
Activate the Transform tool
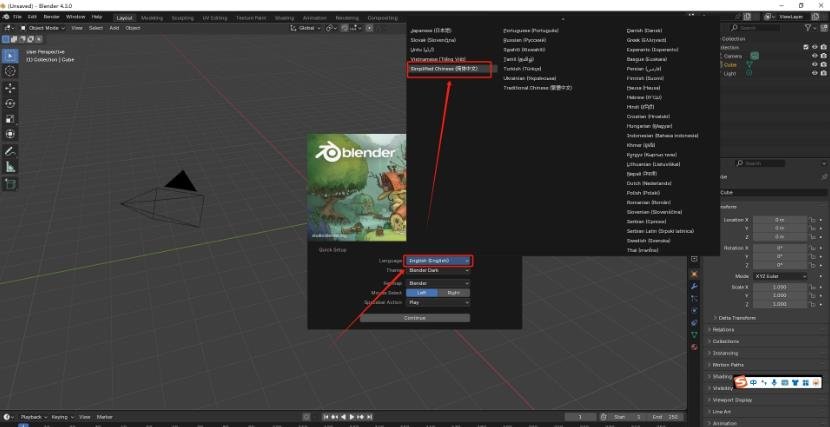click(x=11, y=134)
